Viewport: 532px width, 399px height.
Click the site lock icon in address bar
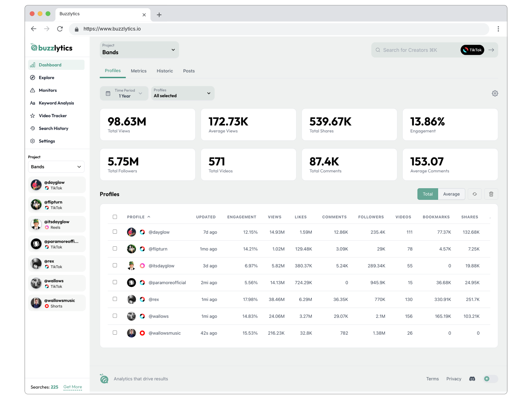click(77, 29)
